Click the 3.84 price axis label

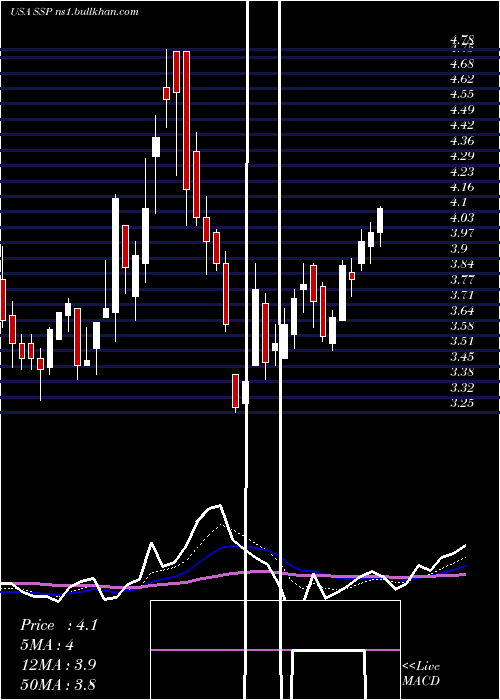[462, 264]
